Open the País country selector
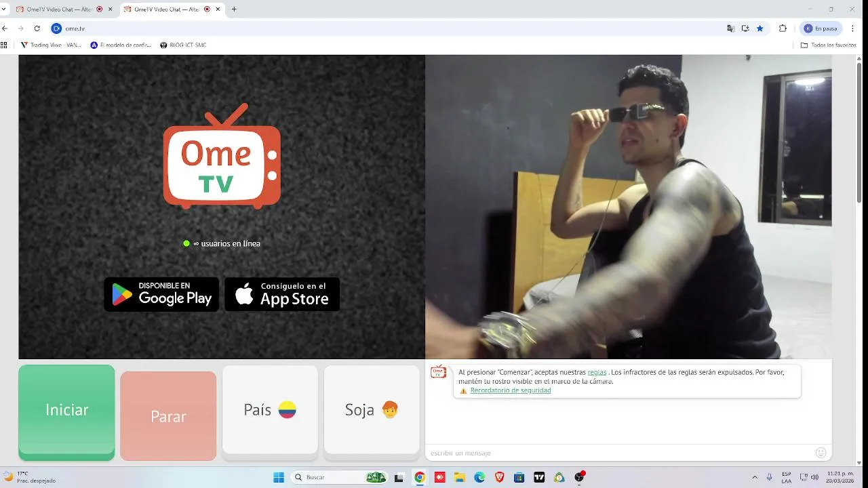This screenshot has height=488, width=868. point(270,409)
